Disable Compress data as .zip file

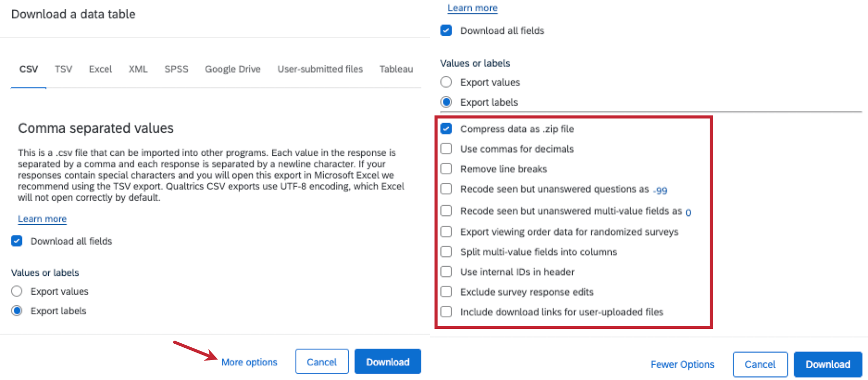pyautogui.click(x=446, y=129)
